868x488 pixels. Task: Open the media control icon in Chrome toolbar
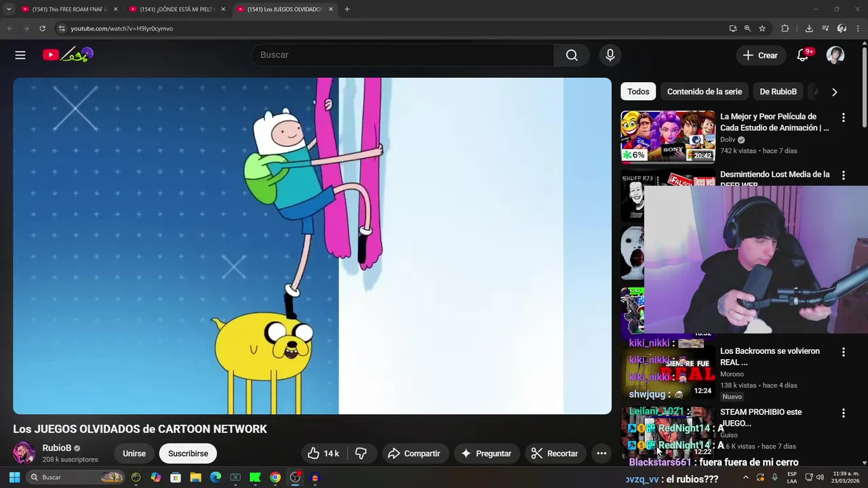(825, 28)
